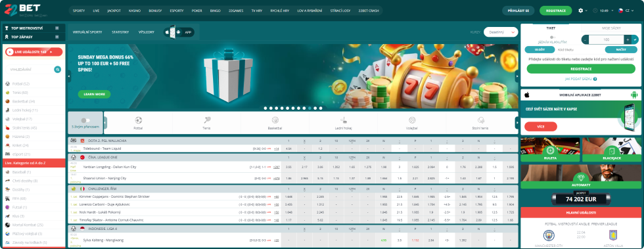The height and width of the screenshot is (249, 644).
Task: Select the Fotbal icon in sports strip
Action: pyautogui.click(x=138, y=120)
